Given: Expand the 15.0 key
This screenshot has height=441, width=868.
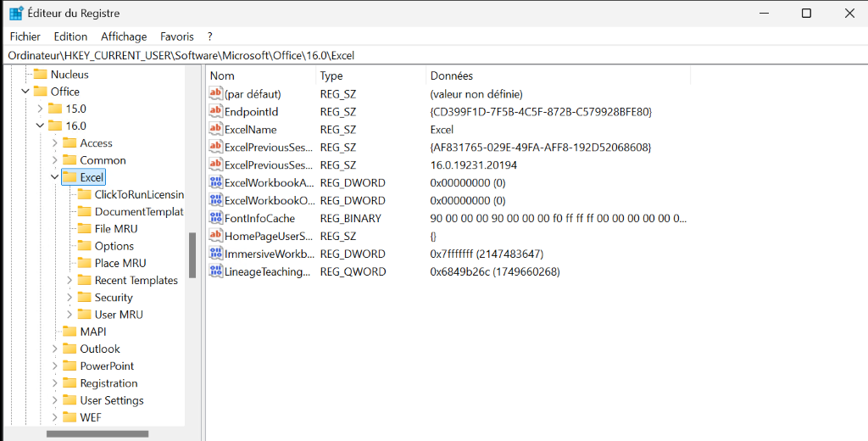Looking at the screenshot, I should pyautogui.click(x=40, y=109).
